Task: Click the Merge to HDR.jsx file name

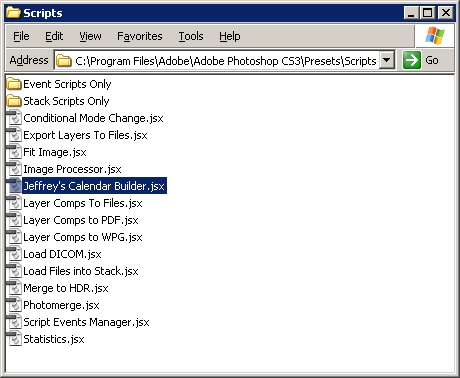Action: pyautogui.click(x=66, y=288)
